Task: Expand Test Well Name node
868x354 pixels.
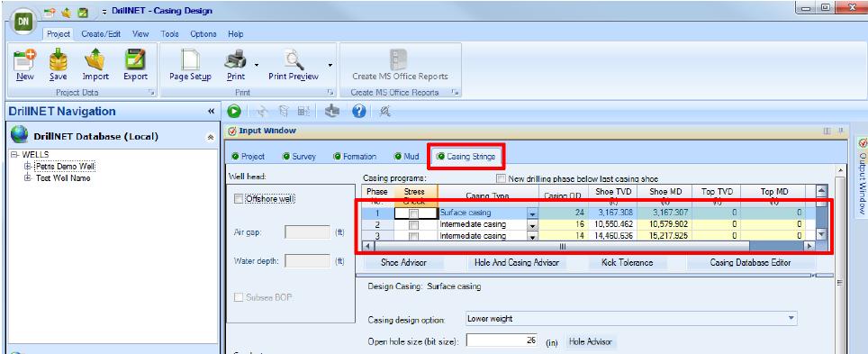Action: pyautogui.click(x=27, y=177)
